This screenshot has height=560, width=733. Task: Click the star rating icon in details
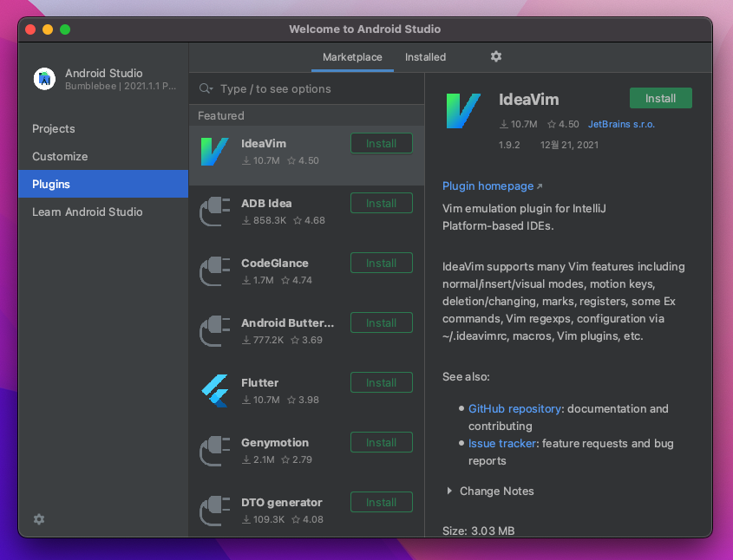pos(552,124)
